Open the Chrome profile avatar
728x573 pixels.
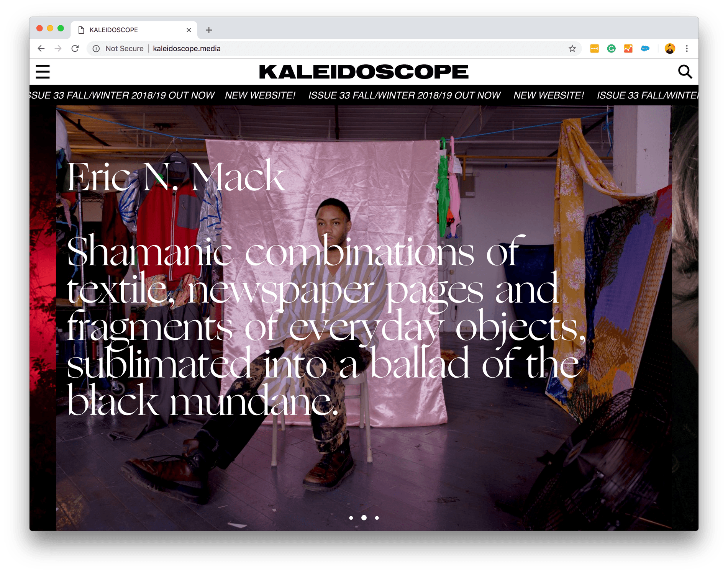(x=669, y=49)
